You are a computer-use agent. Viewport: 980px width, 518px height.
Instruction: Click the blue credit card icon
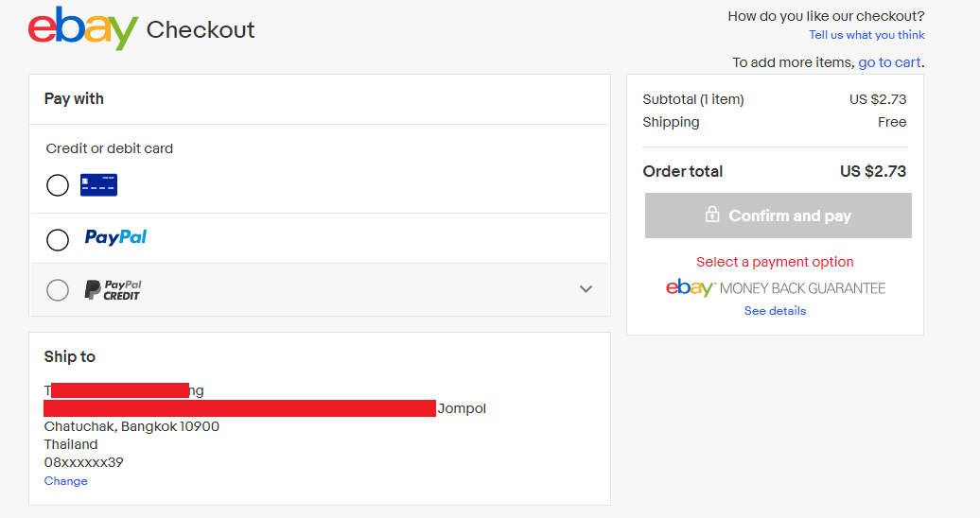pyautogui.click(x=98, y=185)
